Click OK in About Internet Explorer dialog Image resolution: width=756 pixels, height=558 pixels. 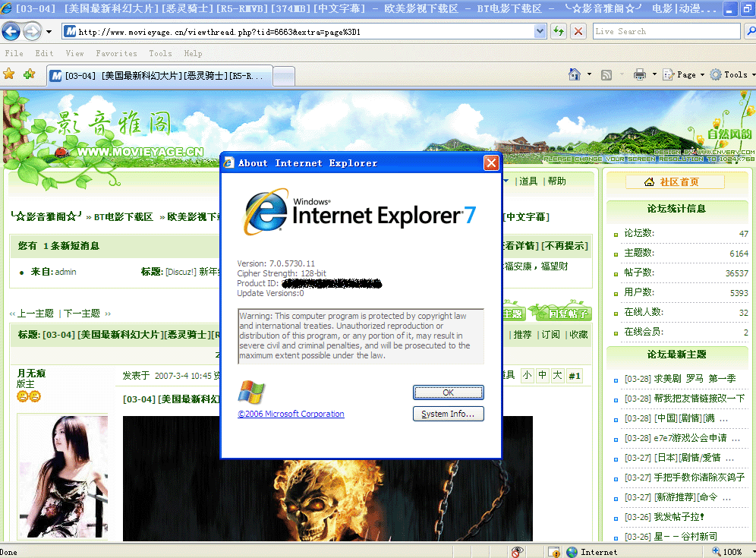click(448, 392)
